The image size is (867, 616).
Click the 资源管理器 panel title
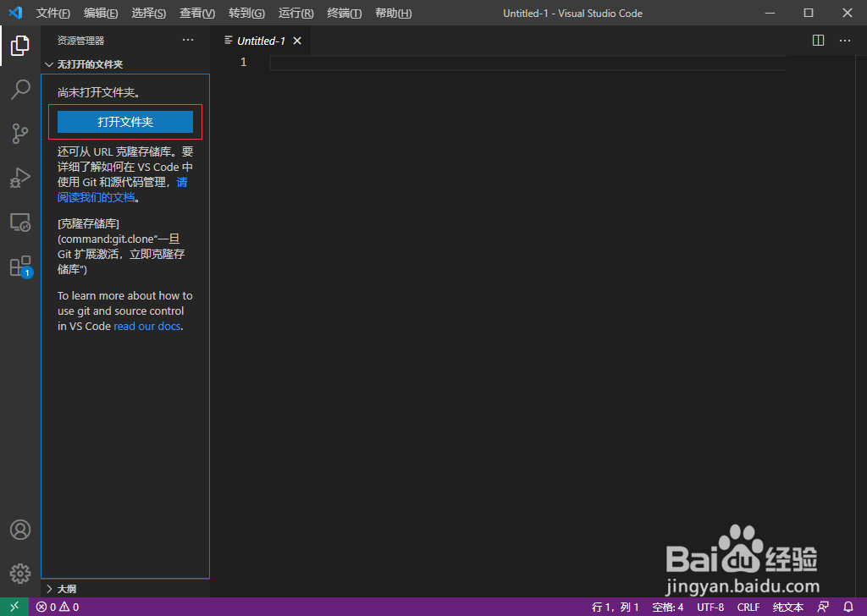(x=80, y=41)
